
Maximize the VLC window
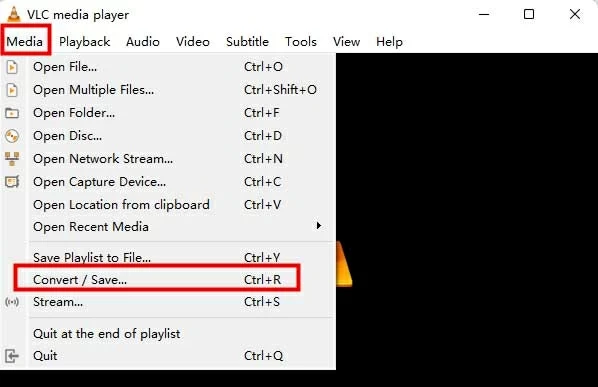point(529,14)
